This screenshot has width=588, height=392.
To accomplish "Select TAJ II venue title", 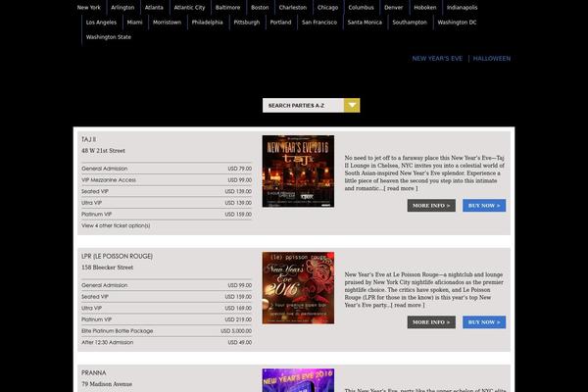I will click(89, 139).
